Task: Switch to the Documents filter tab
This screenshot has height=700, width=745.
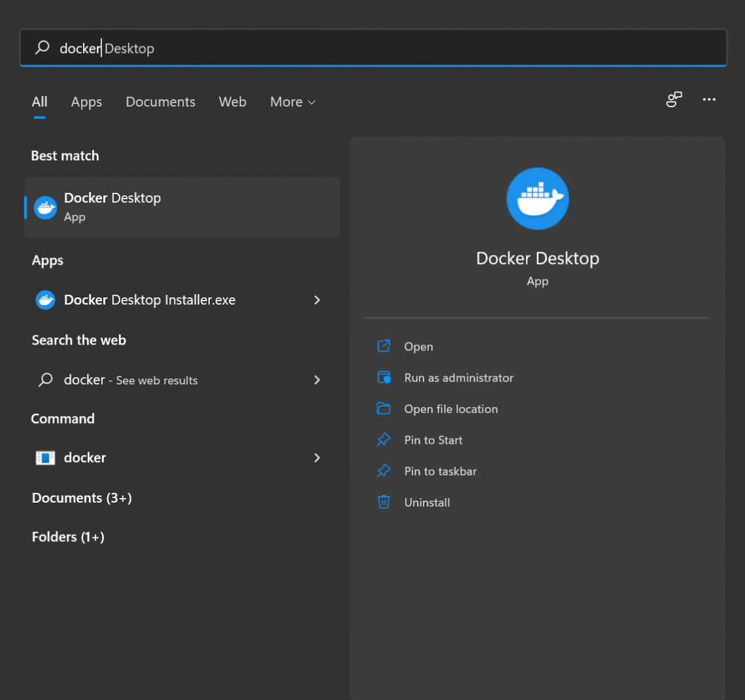Action: 160,102
